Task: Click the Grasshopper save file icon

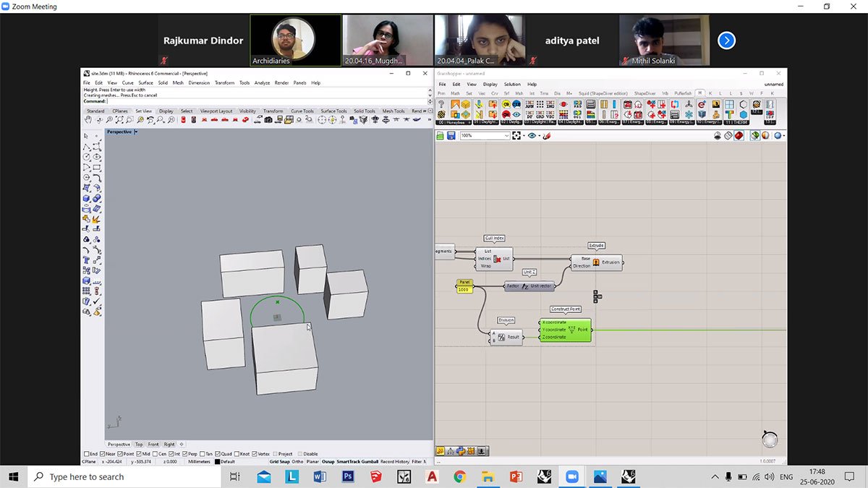Action: tap(451, 136)
